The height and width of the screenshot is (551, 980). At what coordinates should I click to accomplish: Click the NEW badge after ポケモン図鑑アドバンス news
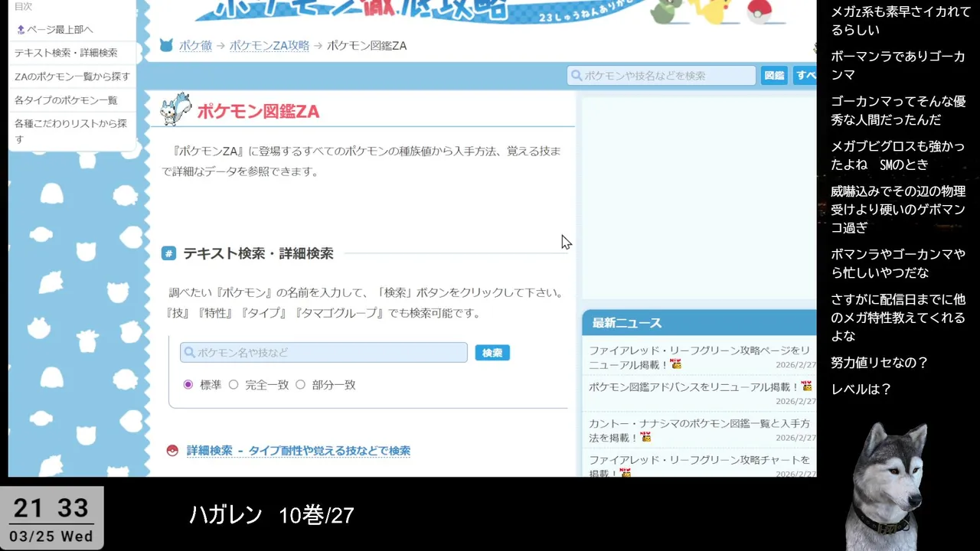806,386
